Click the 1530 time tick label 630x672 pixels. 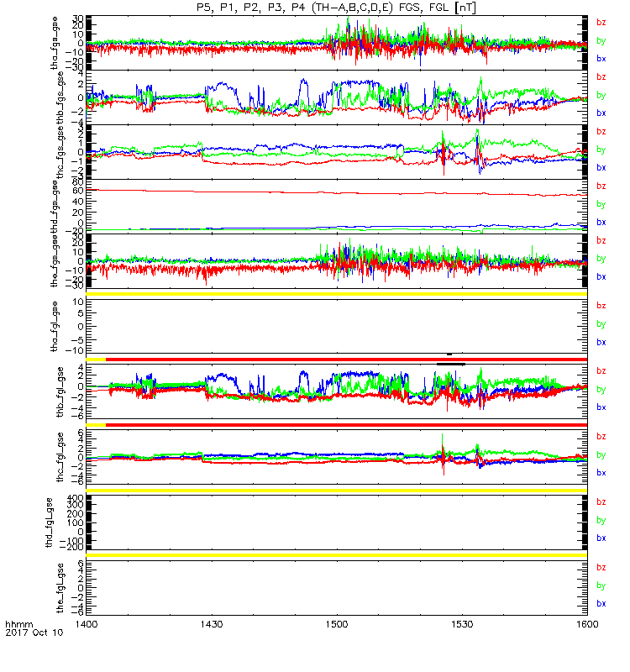461,624
